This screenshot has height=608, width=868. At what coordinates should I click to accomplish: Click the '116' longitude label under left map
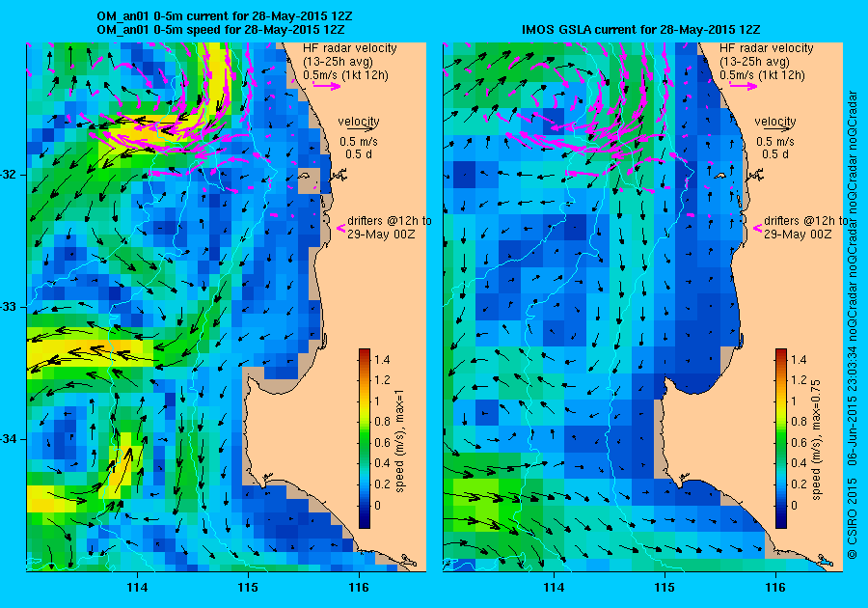coord(359,588)
